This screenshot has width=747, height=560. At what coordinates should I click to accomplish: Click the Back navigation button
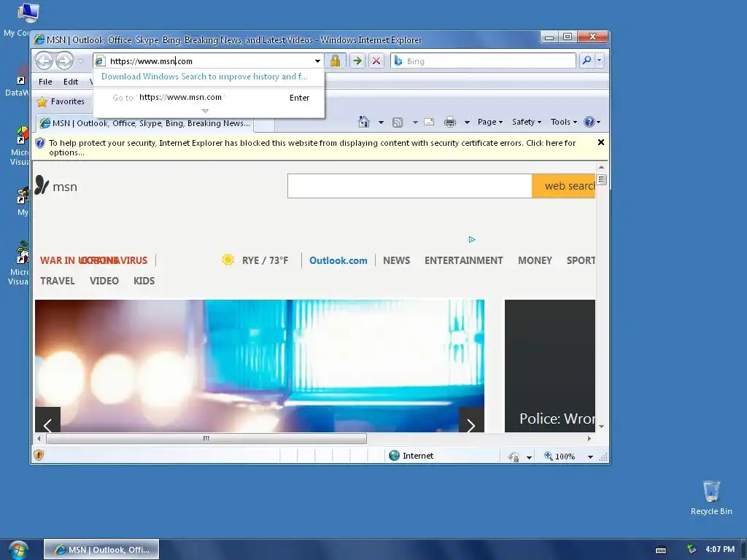pyautogui.click(x=44, y=61)
